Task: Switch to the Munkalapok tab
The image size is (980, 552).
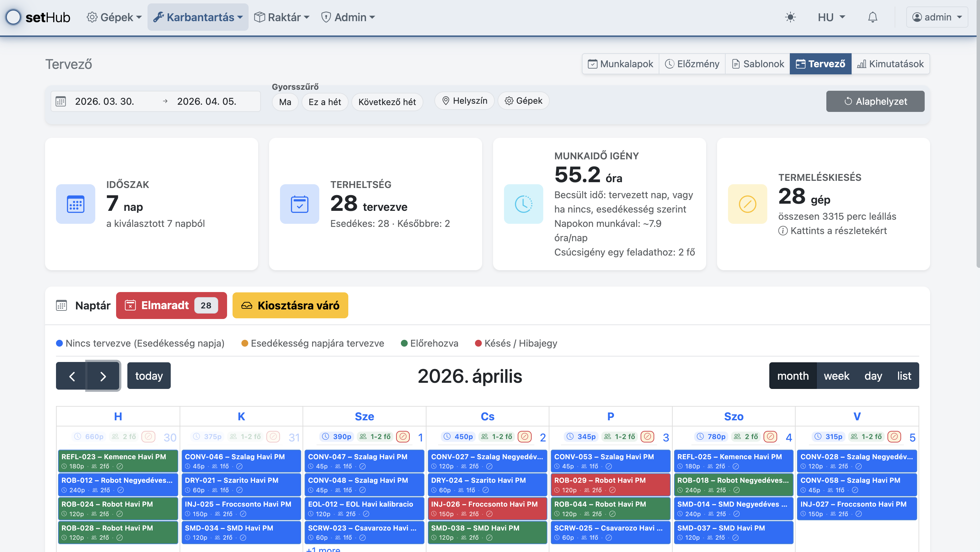Action: click(x=620, y=64)
